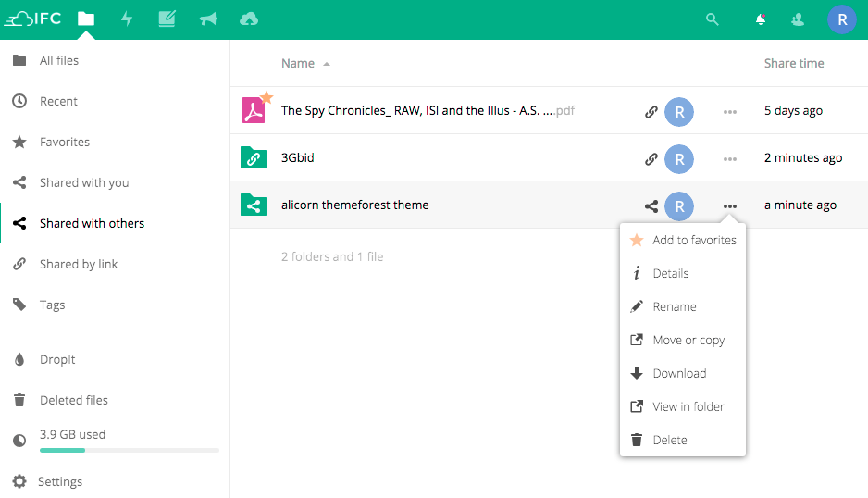Open the Activity lightning bolt icon
The width and height of the screenshot is (868, 498).
[127, 19]
